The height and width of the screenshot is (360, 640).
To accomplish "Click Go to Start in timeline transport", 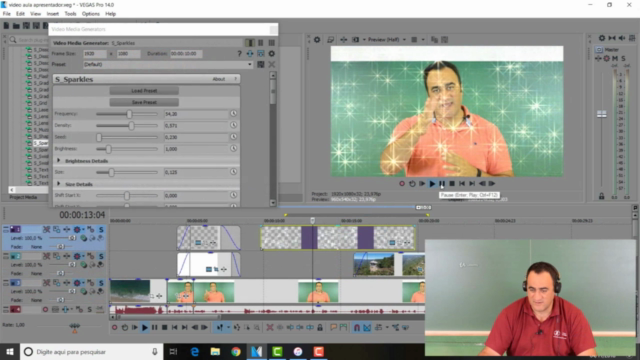I will click(x=174, y=327).
